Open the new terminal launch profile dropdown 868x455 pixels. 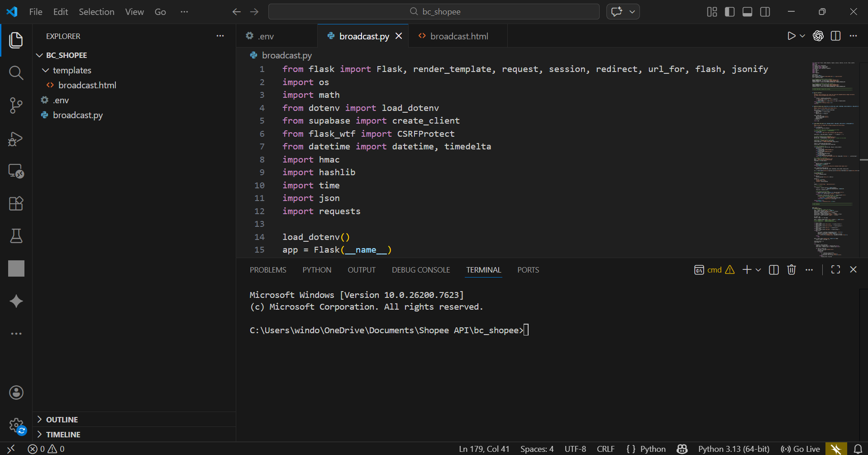click(758, 270)
